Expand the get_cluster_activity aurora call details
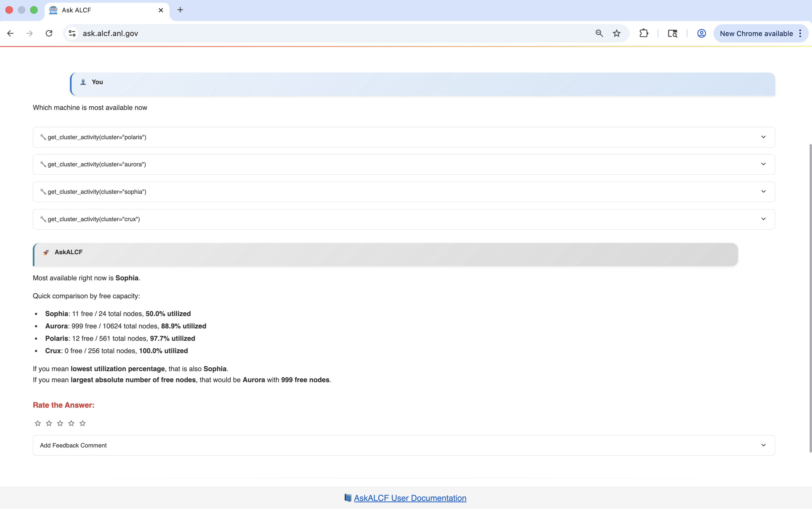 pyautogui.click(x=764, y=164)
